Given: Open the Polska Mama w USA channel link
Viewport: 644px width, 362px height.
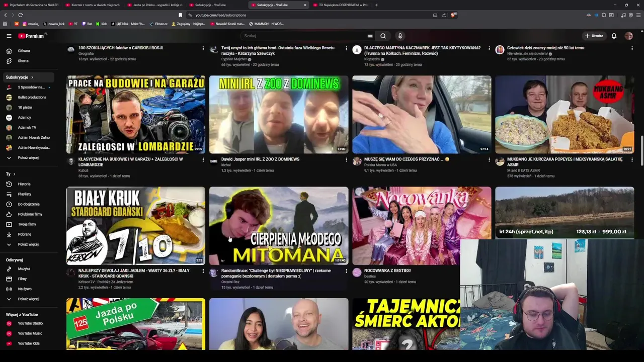Looking at the screenshot, I should (380, 165).
